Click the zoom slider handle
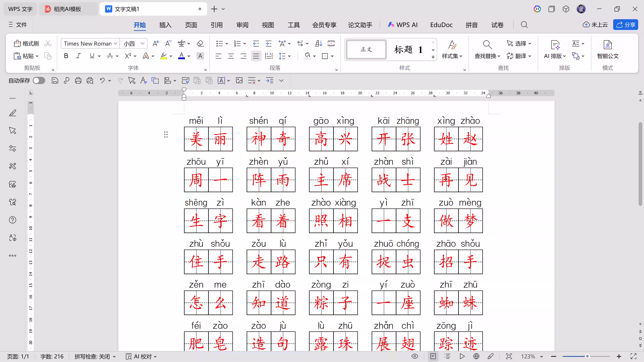644x362 pixels. pyautogui.click(x=587, y=356)
